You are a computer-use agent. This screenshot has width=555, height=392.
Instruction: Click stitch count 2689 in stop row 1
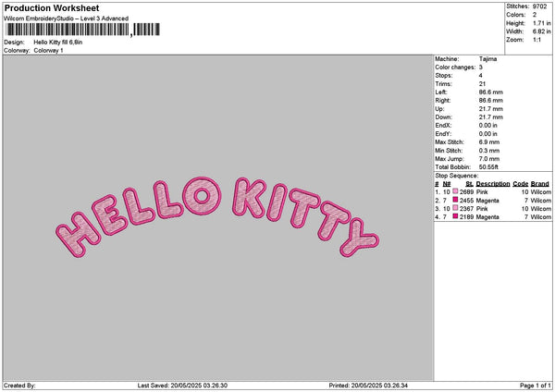coord(466,192)
